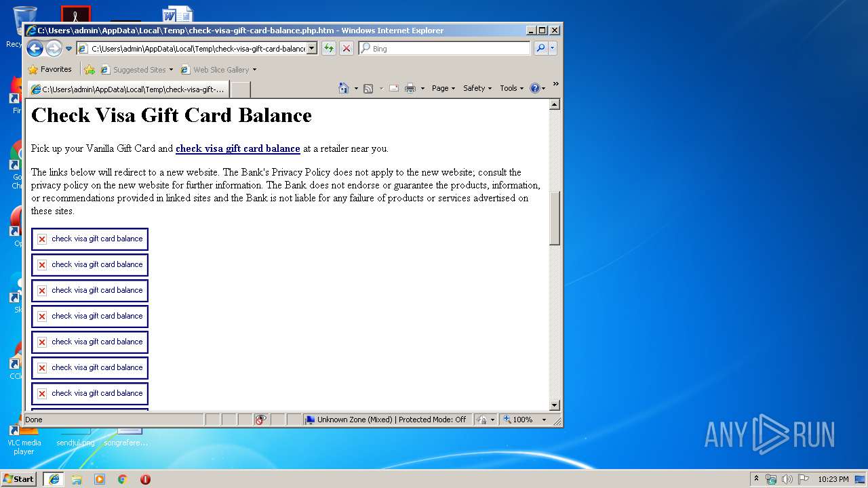Click seventh check visa gift card balance image link

coord(90,394)
